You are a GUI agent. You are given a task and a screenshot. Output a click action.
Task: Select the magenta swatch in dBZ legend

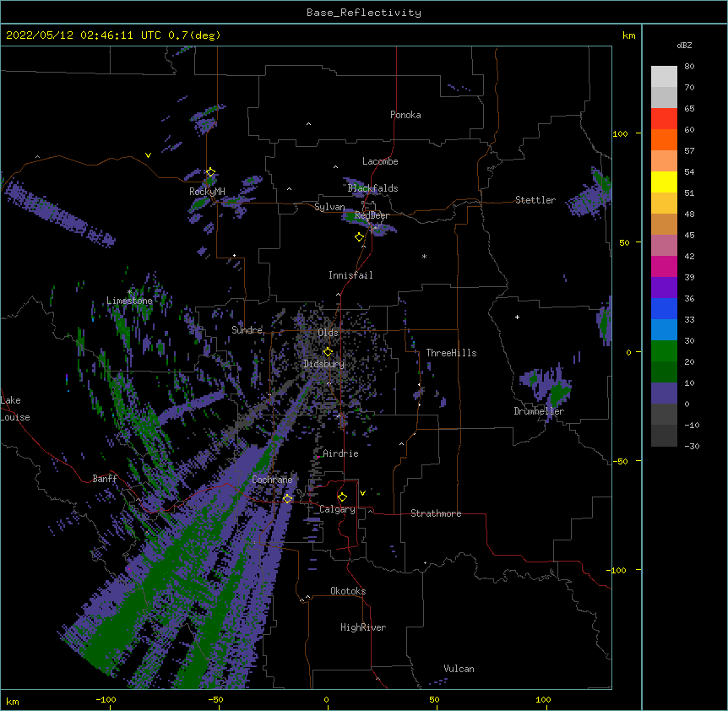pyautogui.click(x=664, y=266)
